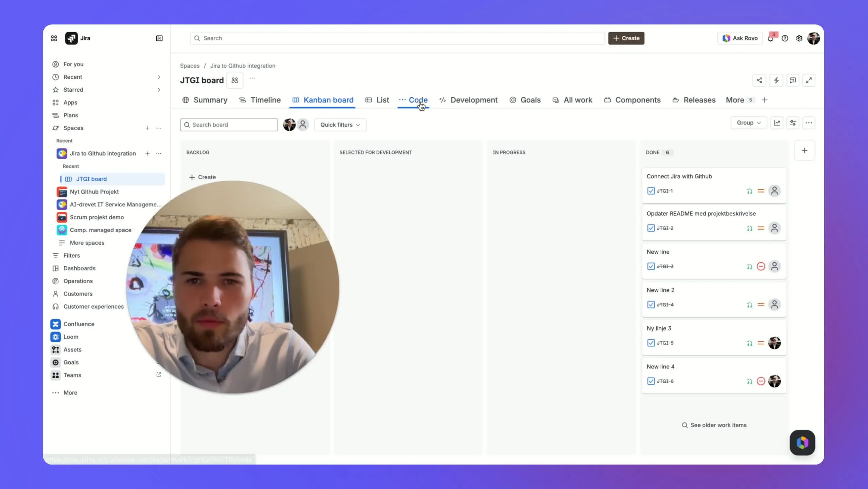868x489 pixels.
Task: Click the Ask Rovo button
Action: click(740, 38)
